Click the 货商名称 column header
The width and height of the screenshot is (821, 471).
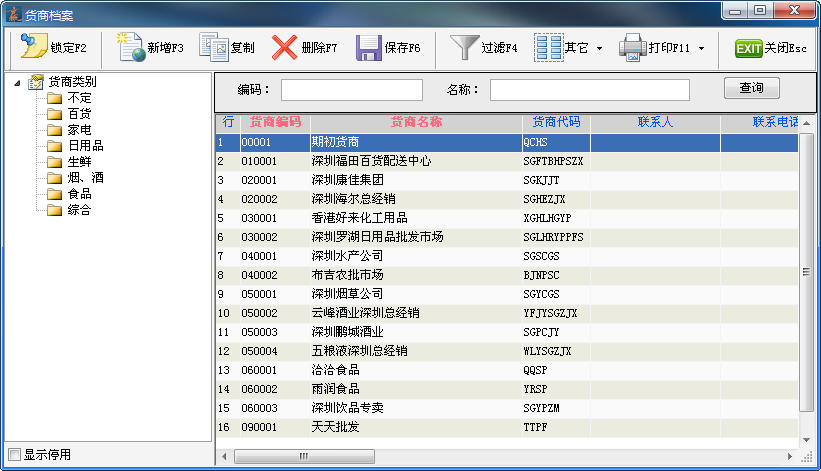[415, 122]
